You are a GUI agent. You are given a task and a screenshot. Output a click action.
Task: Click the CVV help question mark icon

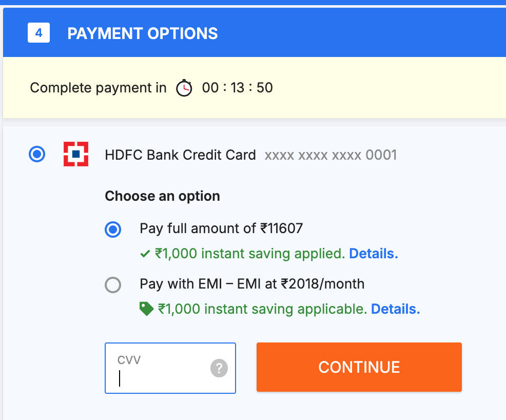click(219, 368)
